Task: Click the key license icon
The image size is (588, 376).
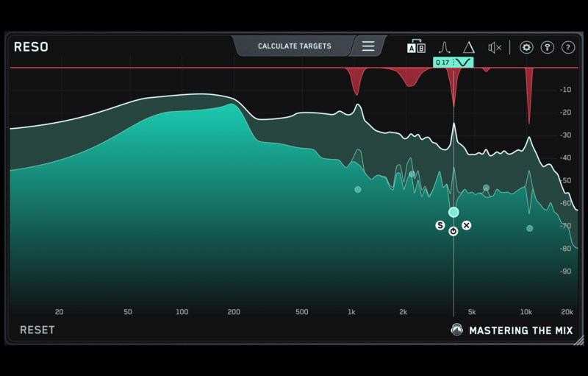Action: [x=547, y=47]
